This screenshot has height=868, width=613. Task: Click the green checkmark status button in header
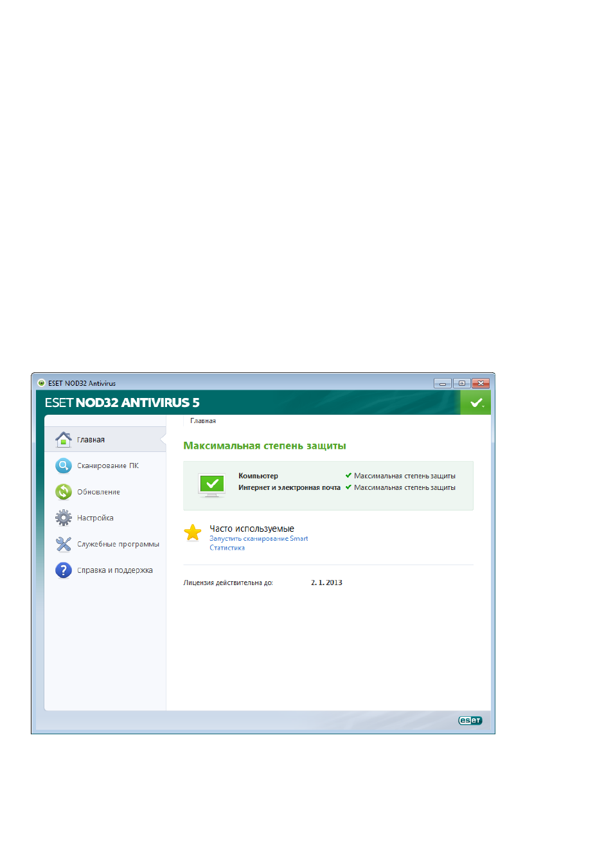[x=475, y=402]
